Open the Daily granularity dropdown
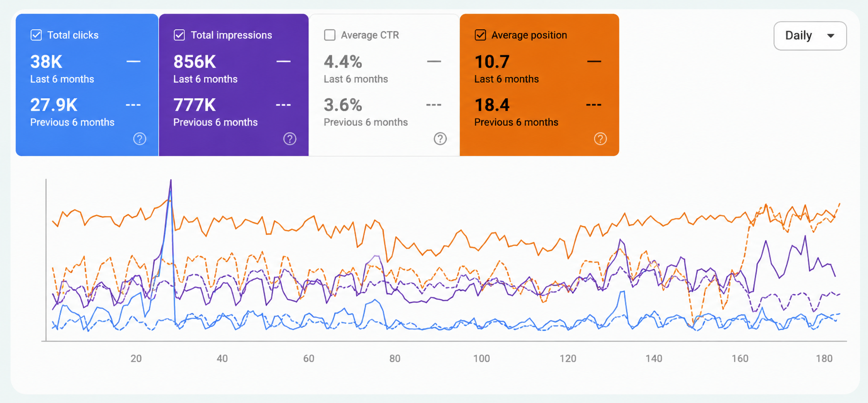Viewport: 868px width, 403px height. pos(810,36)
